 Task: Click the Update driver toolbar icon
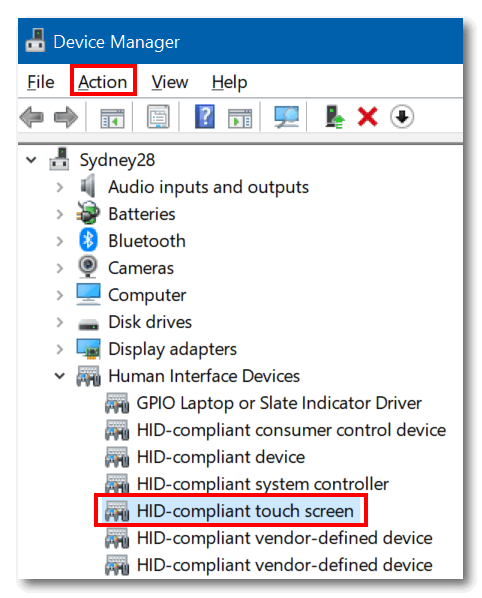pyautogui.click(x=334, y=117)
